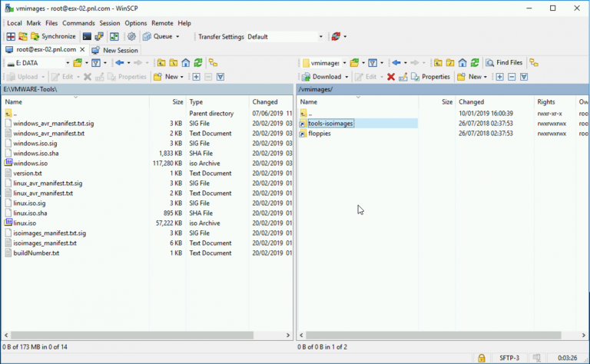Select linux.iso in local panel

click(x=25, y=223)
